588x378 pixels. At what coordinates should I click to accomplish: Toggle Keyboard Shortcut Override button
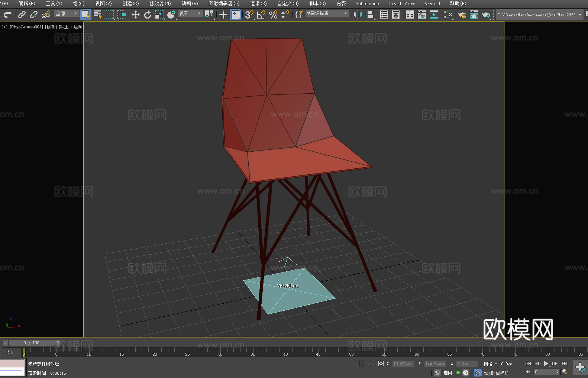pyautogui.click(x=235, y=14)
